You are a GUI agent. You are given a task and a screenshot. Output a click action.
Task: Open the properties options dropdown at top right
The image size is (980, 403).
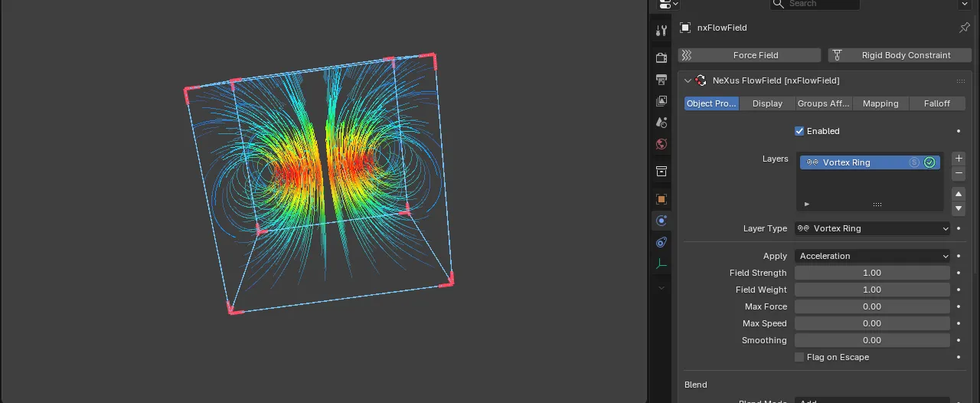tap(964, 4)
